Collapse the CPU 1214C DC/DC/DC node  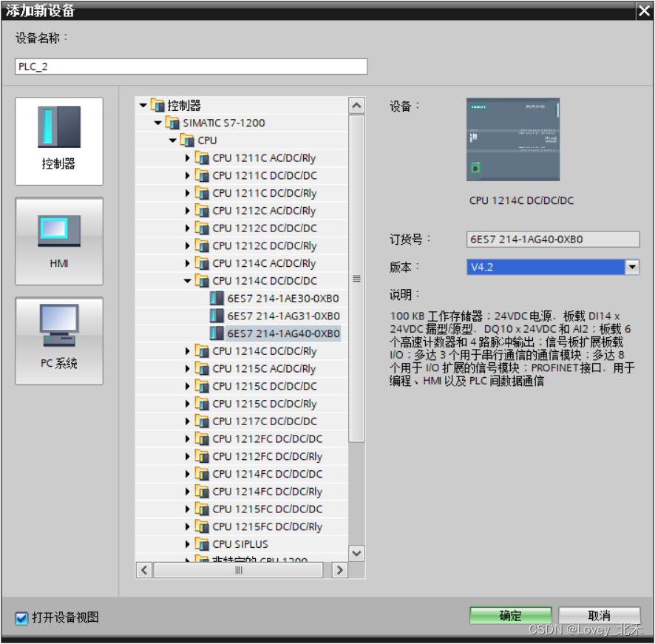click(188, 281)
